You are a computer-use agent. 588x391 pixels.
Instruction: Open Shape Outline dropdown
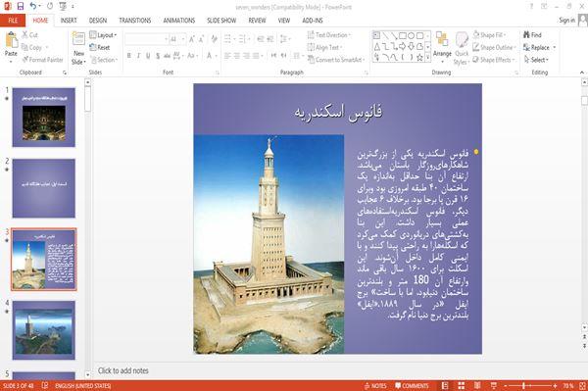494,48
